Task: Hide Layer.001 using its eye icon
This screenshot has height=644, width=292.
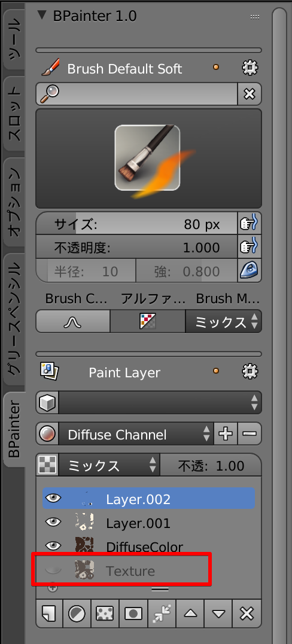Action: coord(53,523)
